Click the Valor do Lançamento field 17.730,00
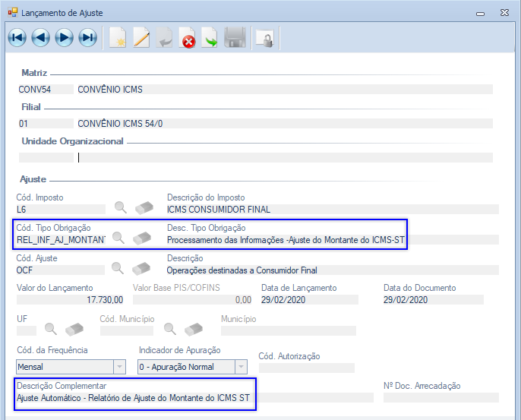The width and height of the screenshot is (521, 420). (70, 300)
